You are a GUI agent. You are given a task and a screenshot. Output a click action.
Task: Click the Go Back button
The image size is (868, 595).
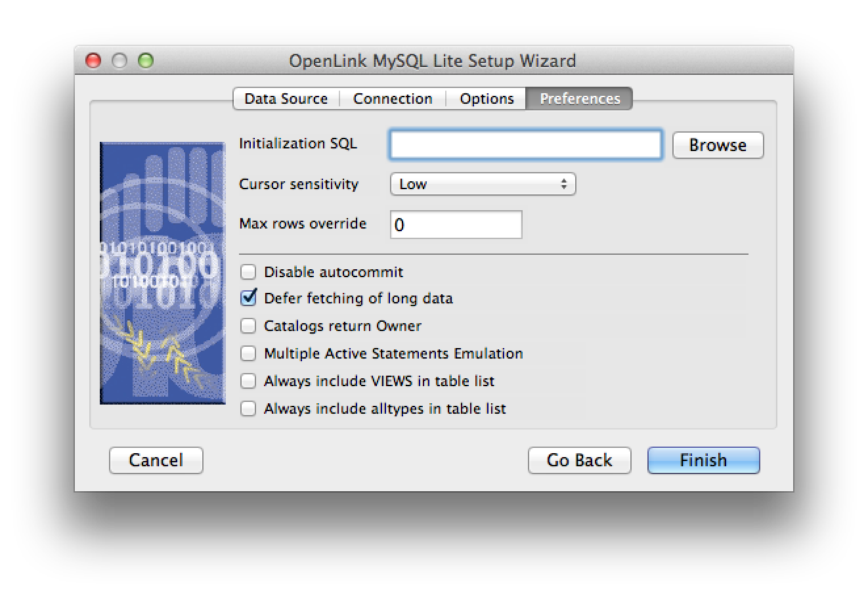pos(579,460)
